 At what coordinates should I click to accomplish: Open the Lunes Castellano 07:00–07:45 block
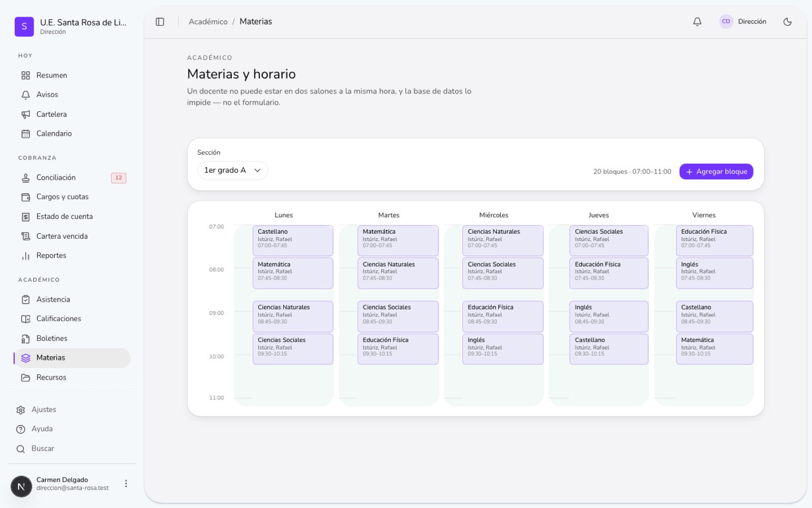(x=293, y=241)
